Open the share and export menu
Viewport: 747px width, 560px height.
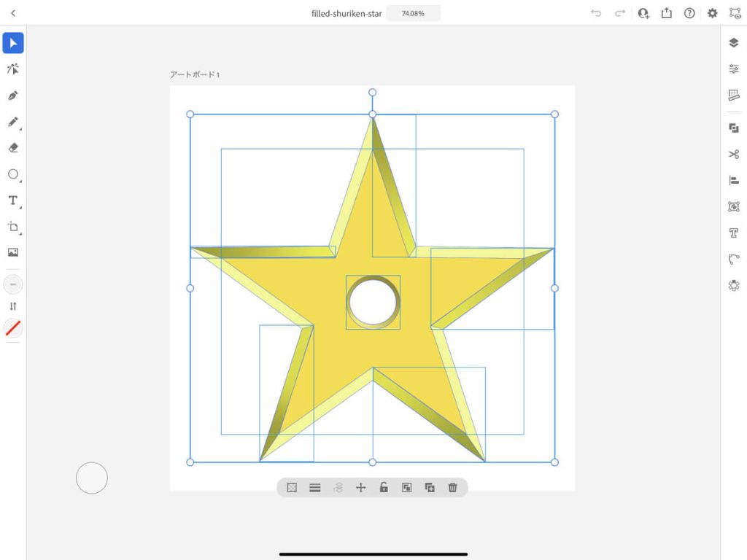(x=667, y=13)
